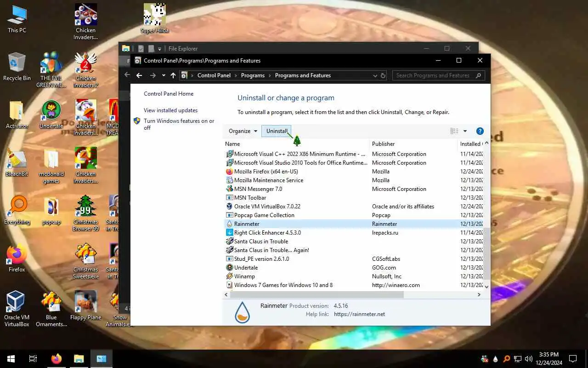Switch to Control Panel taskbar button
Image resolution: width=588 pixels, height=368 pixels.
point(102,359)
